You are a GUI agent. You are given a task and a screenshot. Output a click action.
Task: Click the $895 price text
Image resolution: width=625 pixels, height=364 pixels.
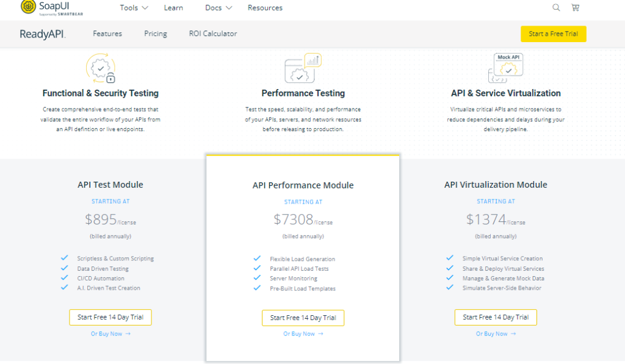point(101,219)
